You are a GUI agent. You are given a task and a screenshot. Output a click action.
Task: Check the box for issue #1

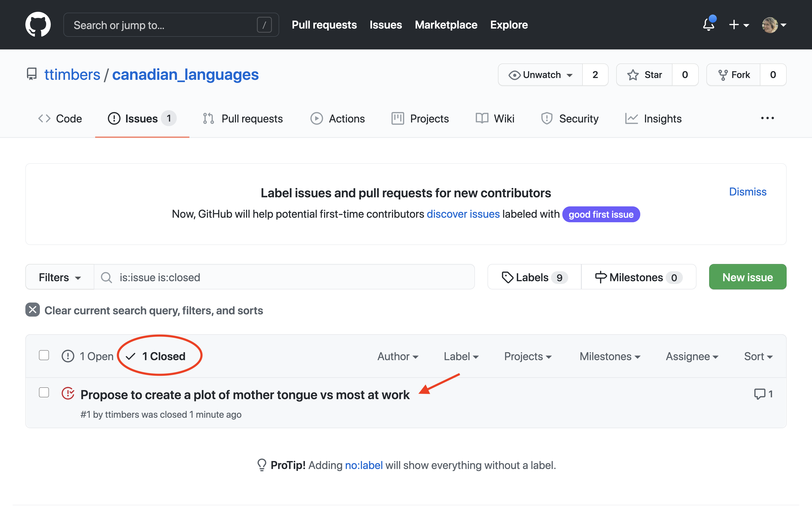coord(44,392)
